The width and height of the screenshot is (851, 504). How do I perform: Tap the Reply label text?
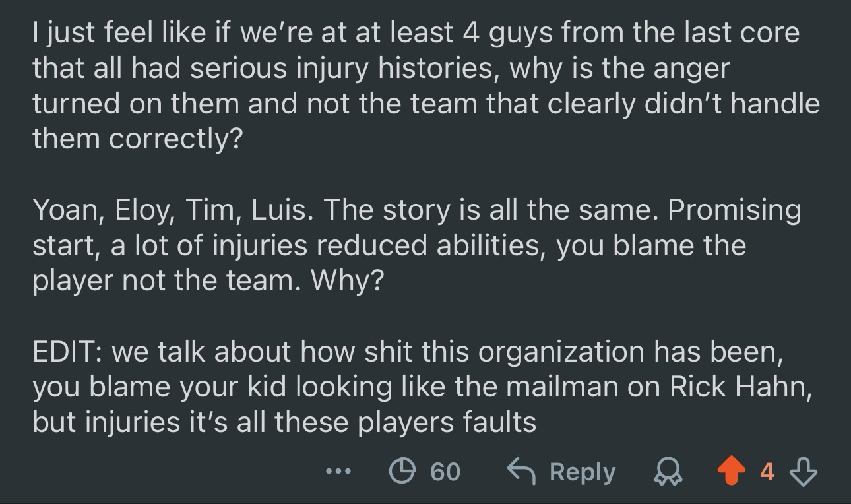(x=582, y=472)
